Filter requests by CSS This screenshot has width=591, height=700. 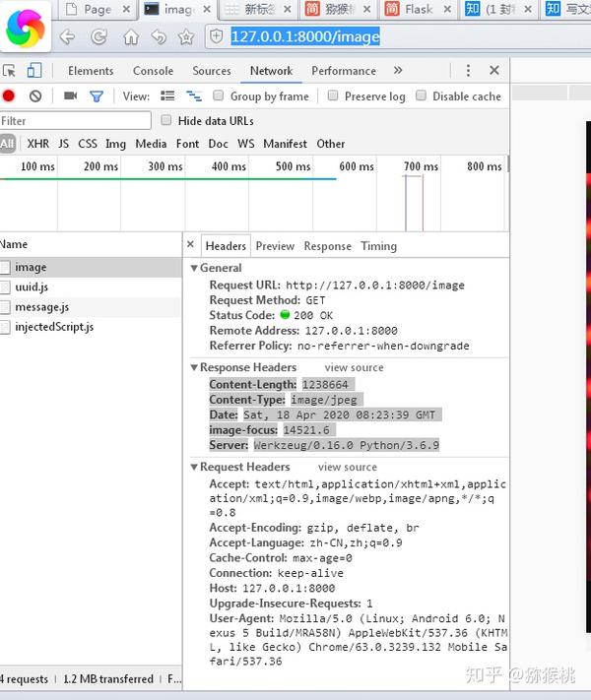click(x=88, y=144)
